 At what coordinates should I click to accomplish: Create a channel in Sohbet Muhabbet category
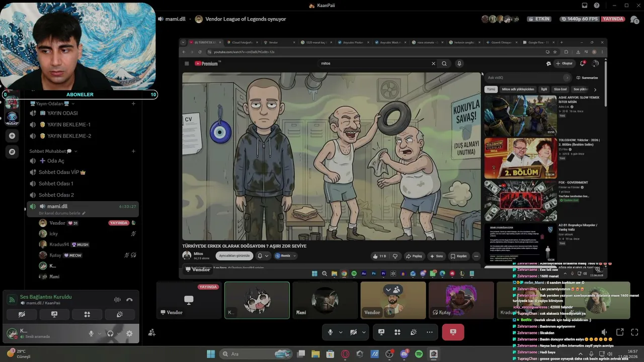(x=133, y=151)
